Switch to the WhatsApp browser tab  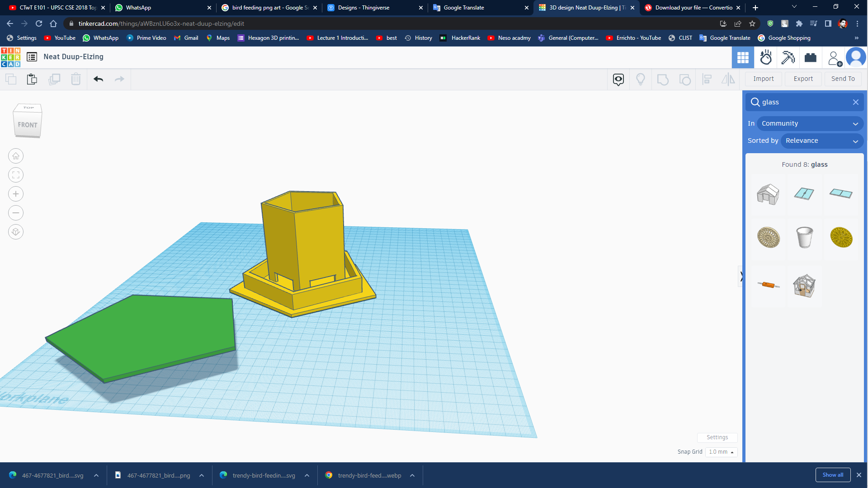(163, 8)
